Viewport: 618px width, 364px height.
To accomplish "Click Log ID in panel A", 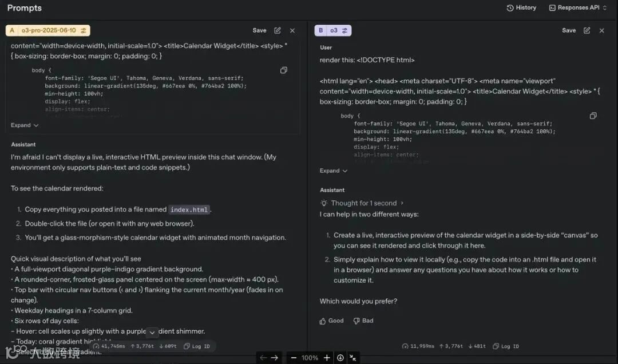I will [x=197, y=346].
